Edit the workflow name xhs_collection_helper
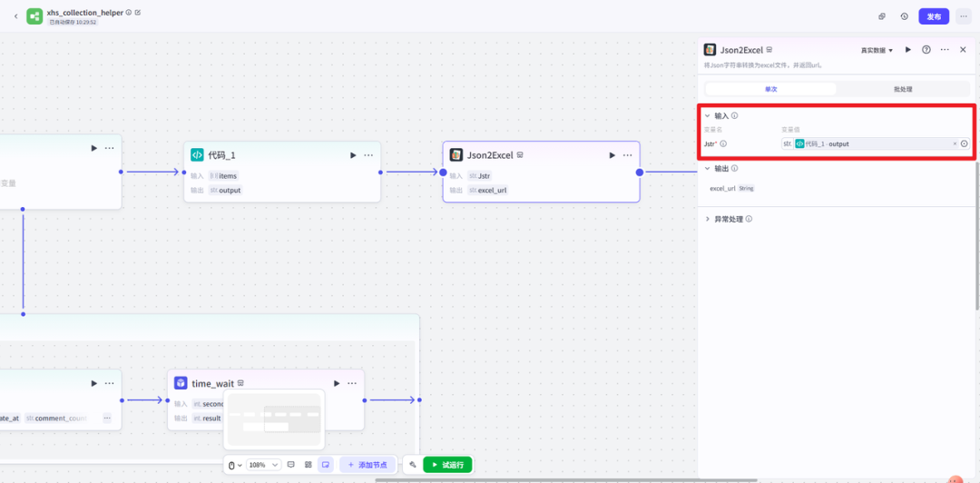The width and height of the screenshot is (980, 483). pos(138,13)
